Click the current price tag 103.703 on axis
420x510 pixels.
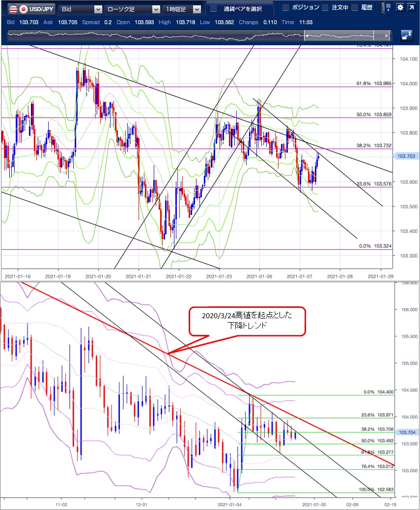coord(405,156)
